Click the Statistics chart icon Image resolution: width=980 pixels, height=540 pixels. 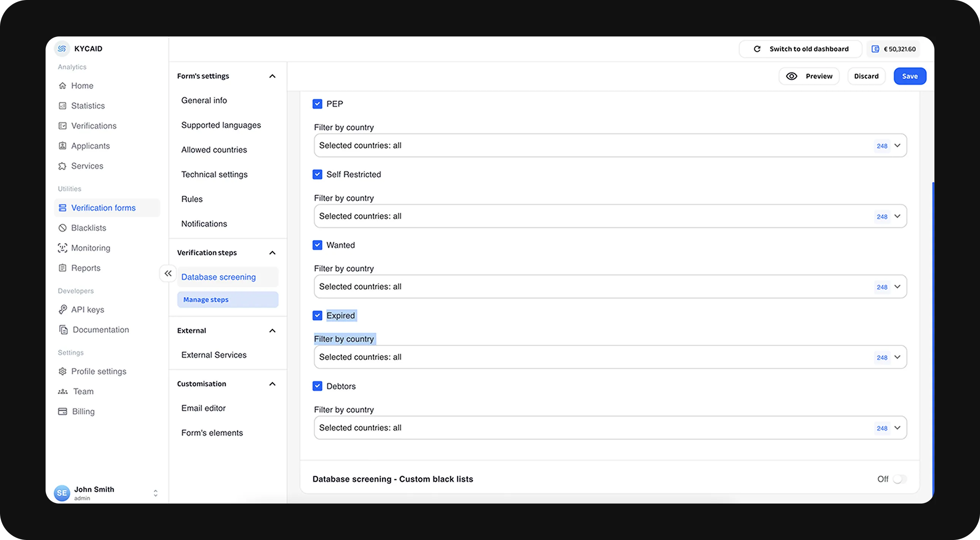(x=62, y=106)
